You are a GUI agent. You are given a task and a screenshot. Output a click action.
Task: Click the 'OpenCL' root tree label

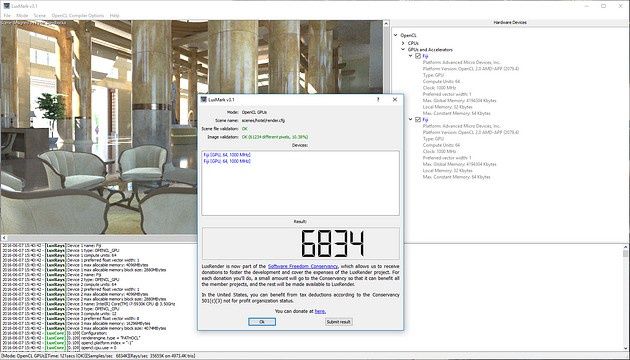click(408, 35)
